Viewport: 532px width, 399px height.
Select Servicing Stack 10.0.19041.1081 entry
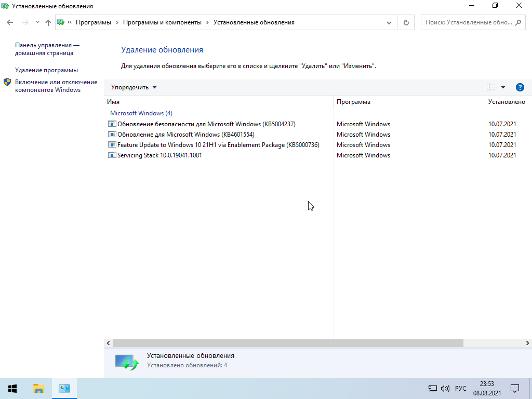159,155
